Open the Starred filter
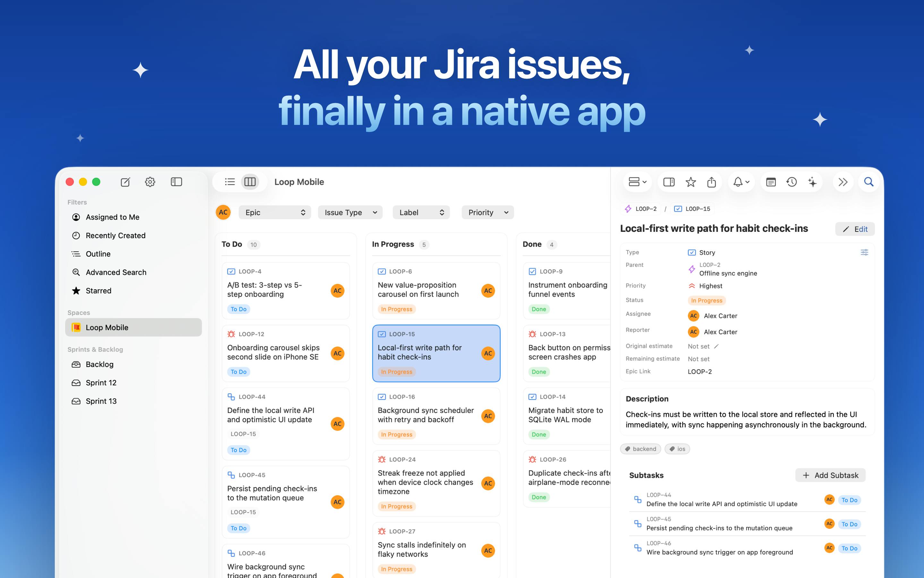The image size is (924, 578). (133, 291)
